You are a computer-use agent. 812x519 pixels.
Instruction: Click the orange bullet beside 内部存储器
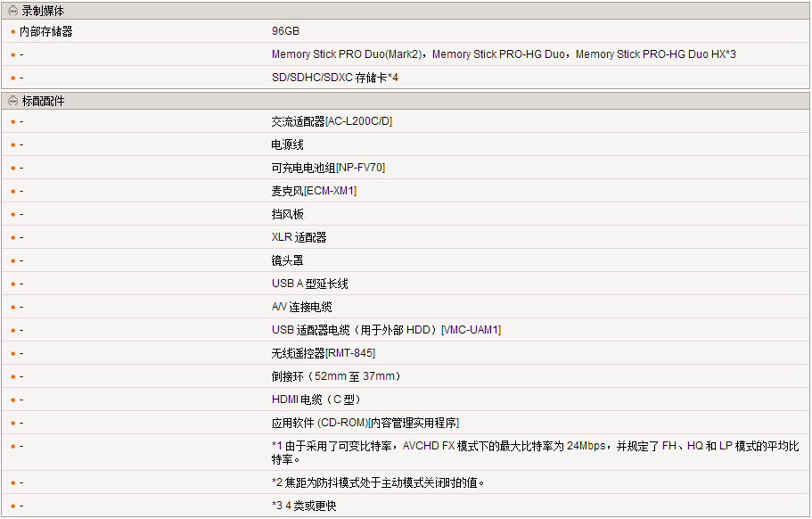12,32
